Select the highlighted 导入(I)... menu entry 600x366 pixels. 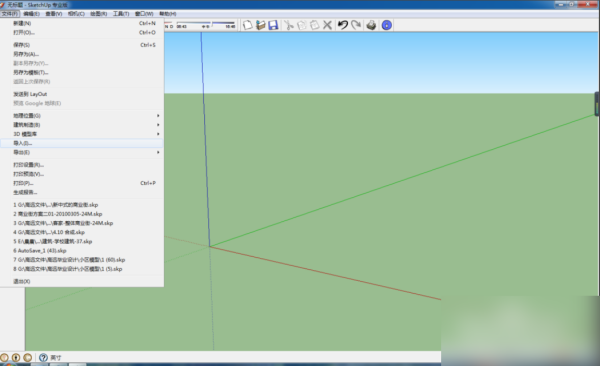(x=82, y=143)
